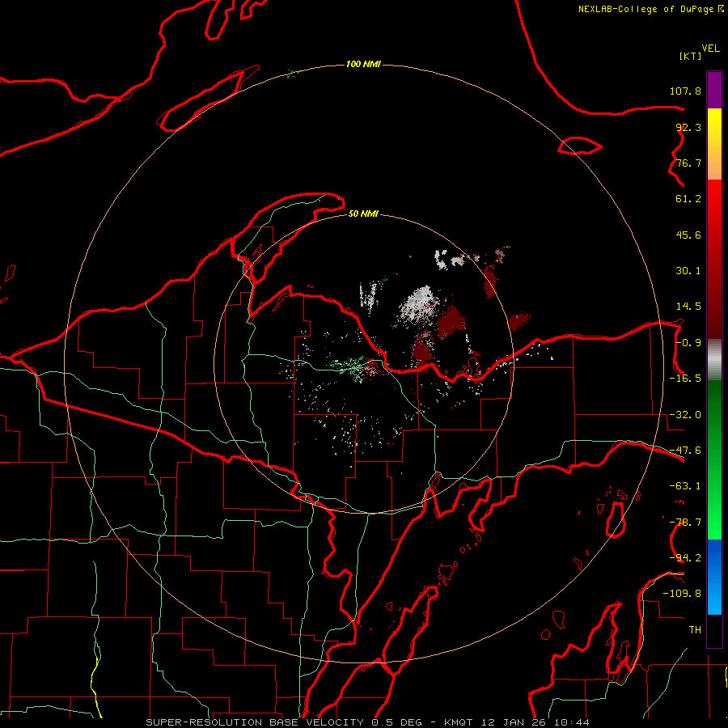Select the -0.9 legend value
Viewport: 728px width, 728px height.
click(x=688, y=343)
